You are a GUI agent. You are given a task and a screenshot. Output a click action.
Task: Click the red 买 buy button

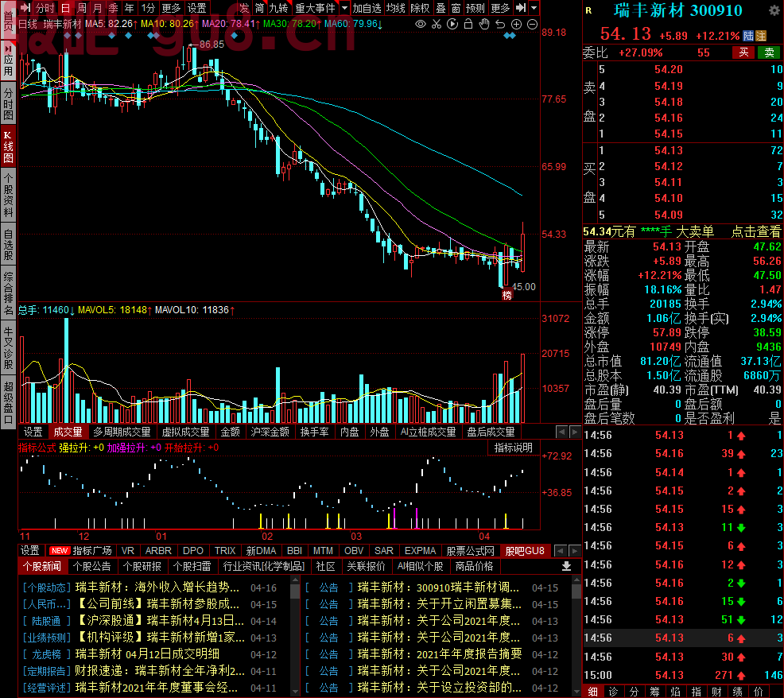pos(743,52)
